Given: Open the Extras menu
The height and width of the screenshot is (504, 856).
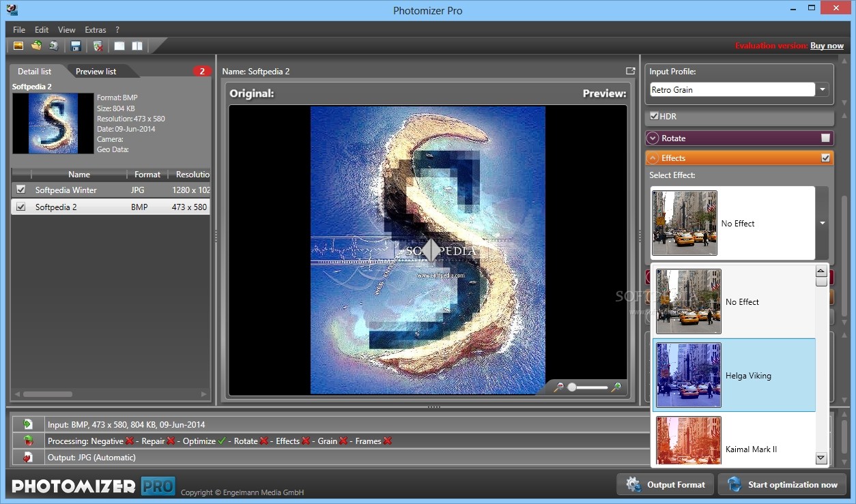Looking at the screenshot, I should pyautogui.click(x=96, y=30).
